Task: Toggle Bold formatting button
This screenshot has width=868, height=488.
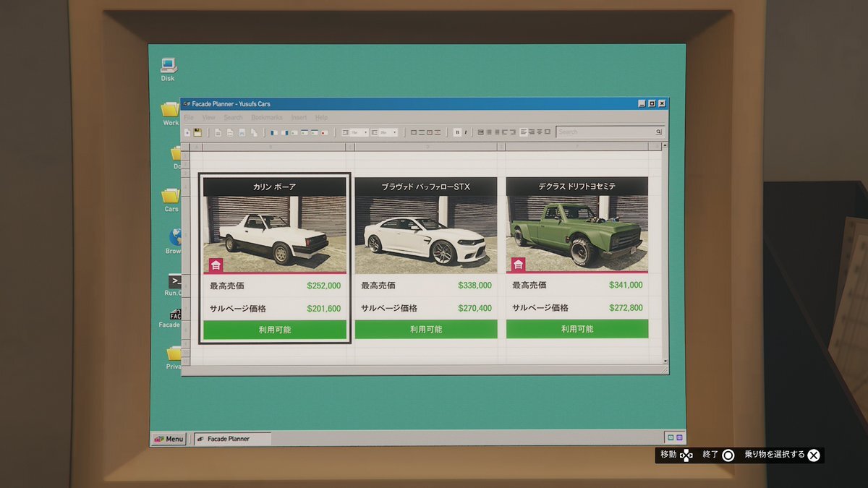Action: [457, 132]
